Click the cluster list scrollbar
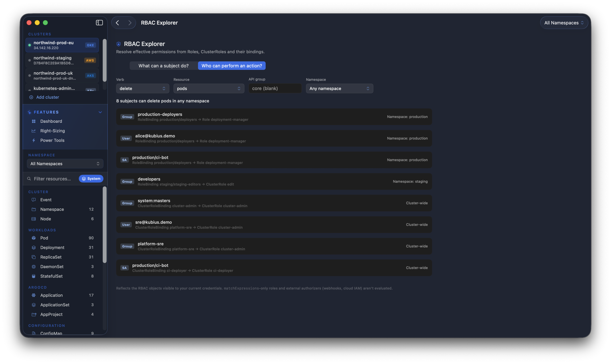 click(105, 60)
